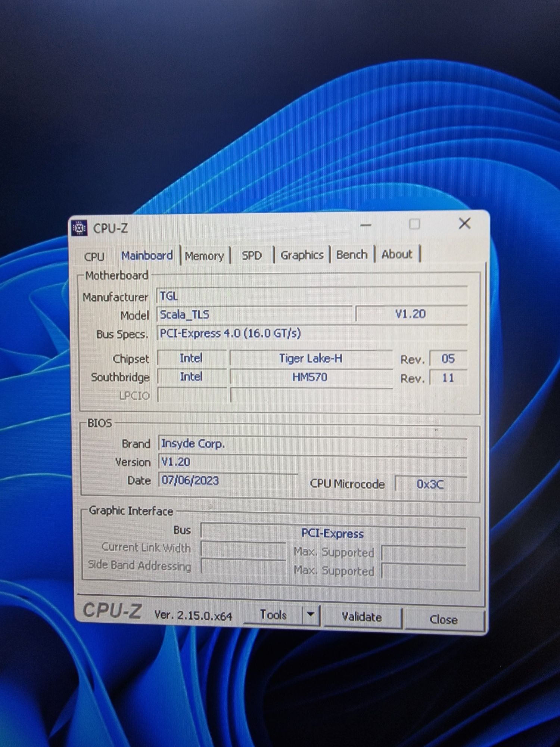560x747 pixels.
Task: Open the Memory tab
Action: [204, 256]
